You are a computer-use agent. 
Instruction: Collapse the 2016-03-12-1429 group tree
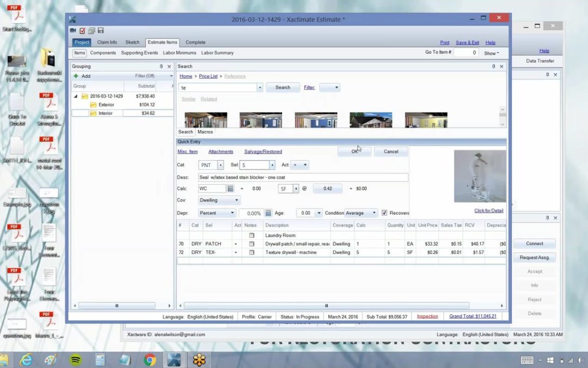click(76, 96)
